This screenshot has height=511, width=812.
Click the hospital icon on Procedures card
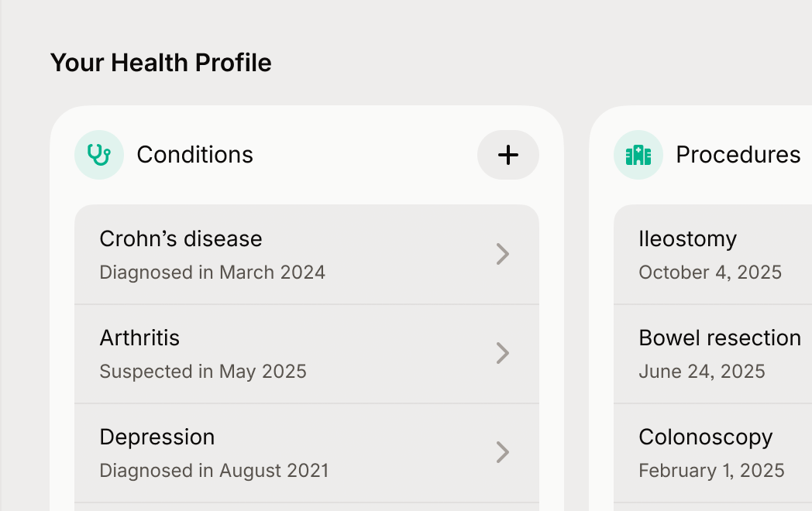point(638,155)
